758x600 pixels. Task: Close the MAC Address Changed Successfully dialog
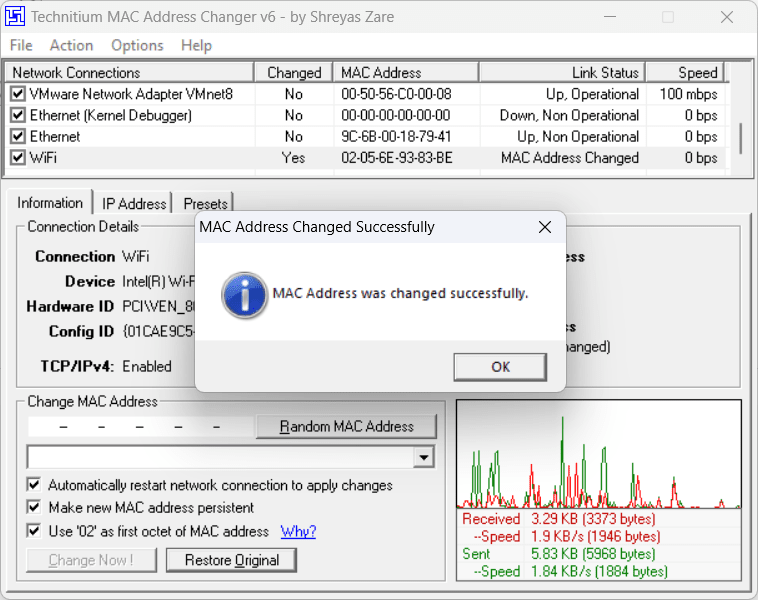(x=545, y=227)
